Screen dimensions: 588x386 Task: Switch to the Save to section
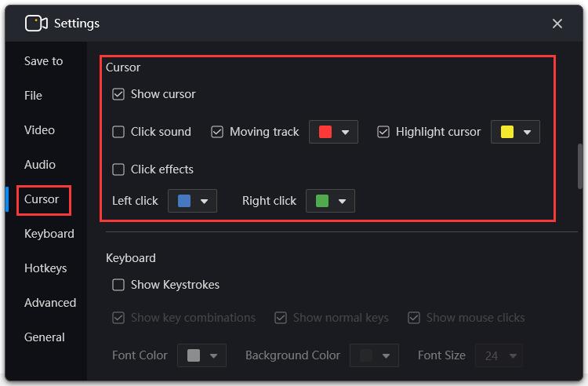(43, 60)
